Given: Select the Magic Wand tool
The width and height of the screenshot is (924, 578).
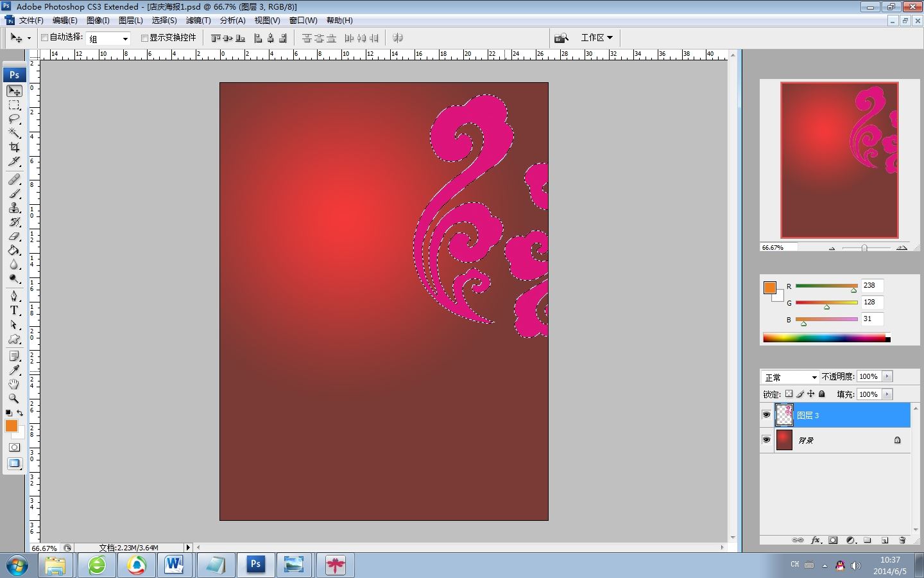Looking at the screenshot, I should click(x=14, y=133).
